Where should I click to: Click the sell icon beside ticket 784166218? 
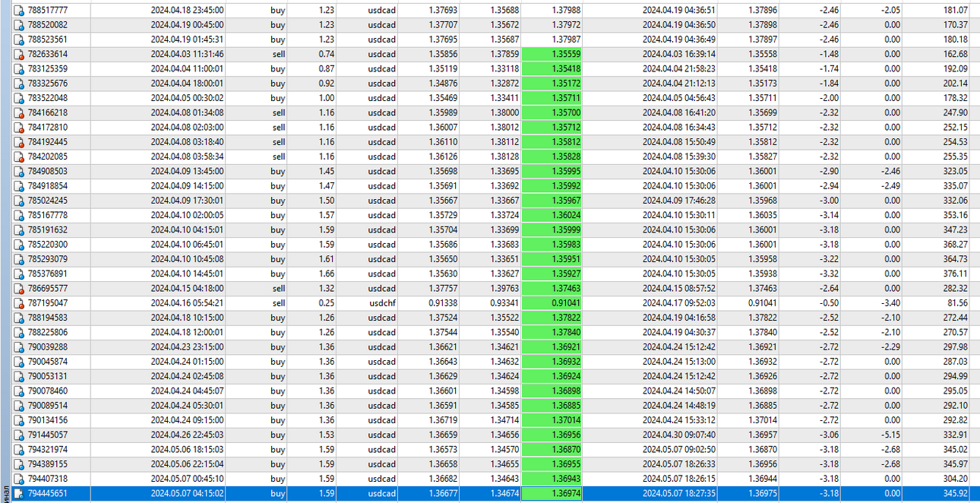point(18,112)
